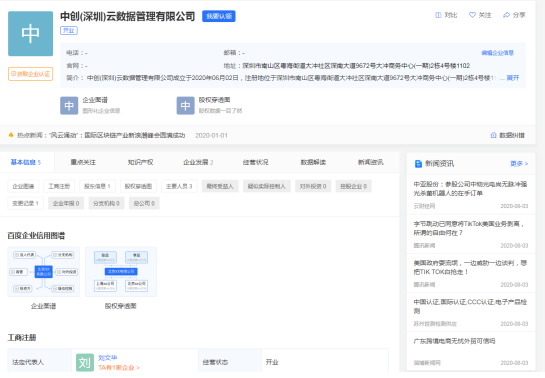The width and height of the screenshot is (545, 378).
Task: Open news article 美国政府要流氓
Action: 470,267
